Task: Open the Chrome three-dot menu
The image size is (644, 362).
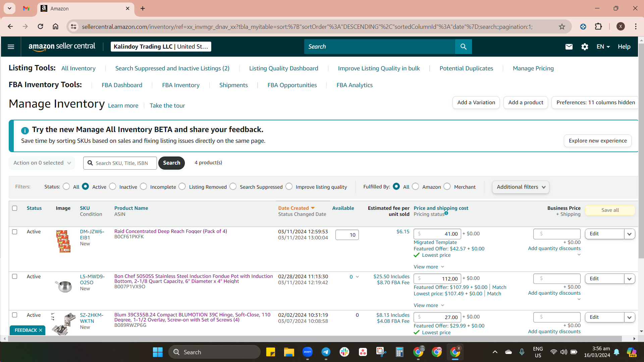Action: [636, 26]
